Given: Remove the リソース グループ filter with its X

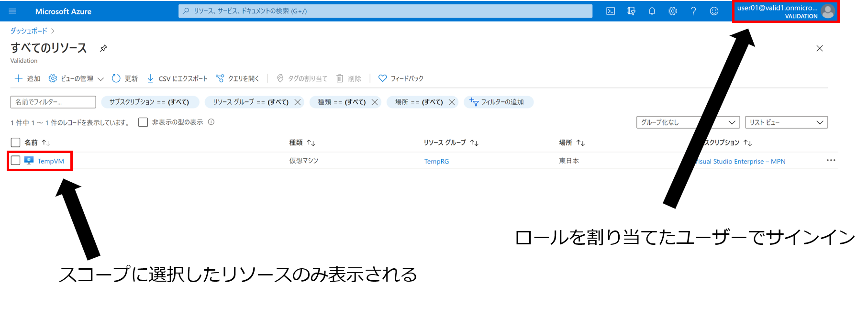Looking at the screenshot, I should tap(298, 102).
